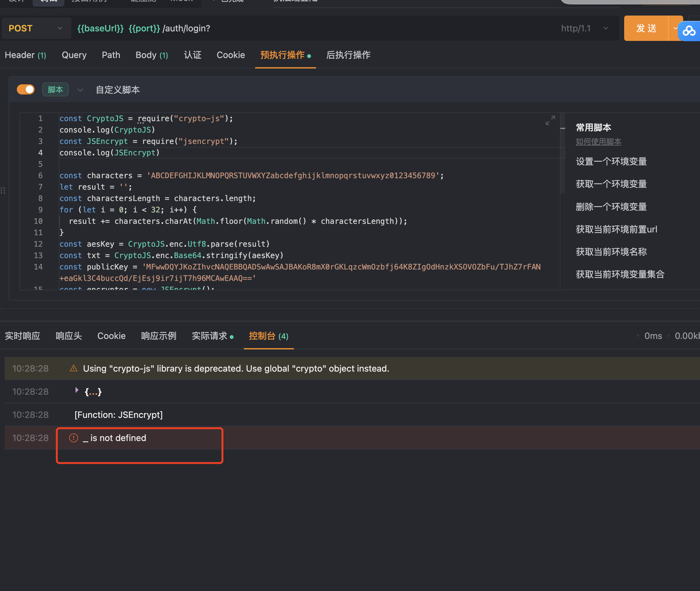700x591 pixels.
Task: Click line 1 require crypto-js statement
Action: 146,119
